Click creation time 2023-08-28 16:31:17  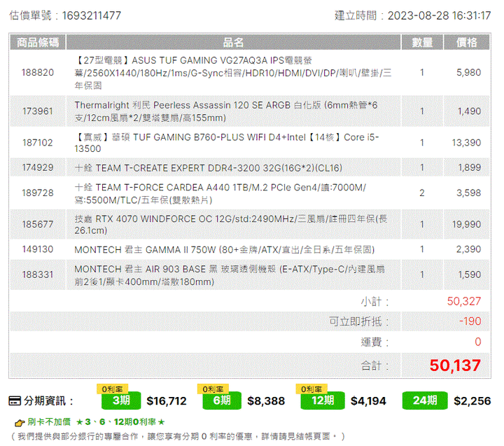(439, 15)
